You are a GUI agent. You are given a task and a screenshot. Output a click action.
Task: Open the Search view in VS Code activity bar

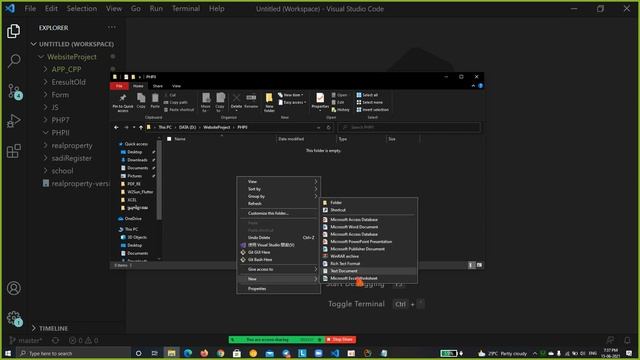[14, 61]
